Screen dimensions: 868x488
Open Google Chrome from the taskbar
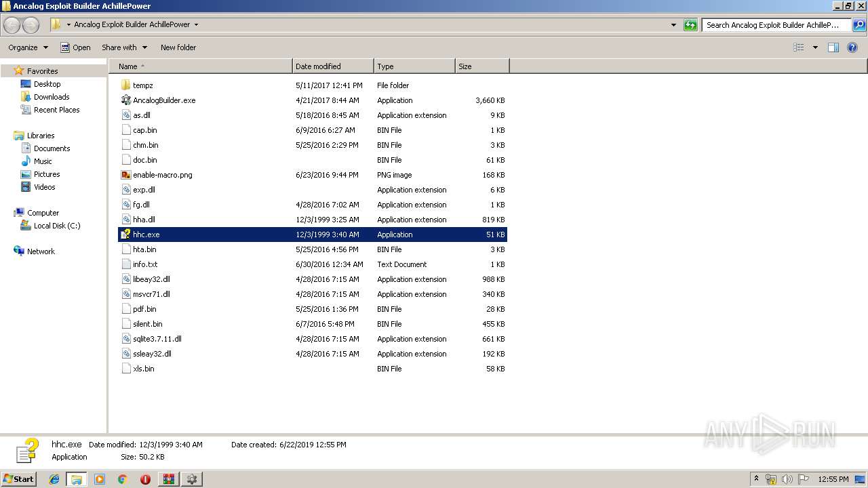pyautogui.click(x=122, y=479)
